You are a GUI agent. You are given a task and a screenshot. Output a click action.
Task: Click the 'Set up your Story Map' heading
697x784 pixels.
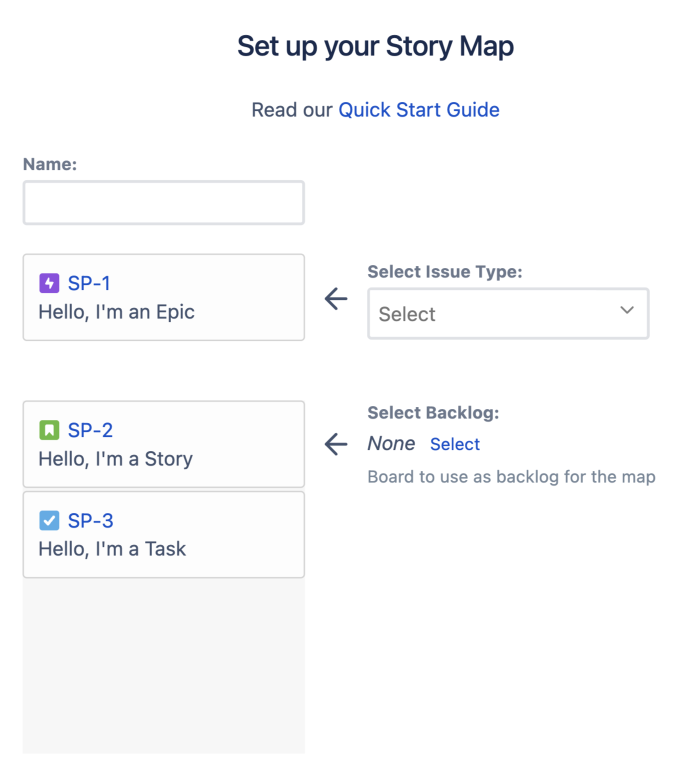point(375,46)
